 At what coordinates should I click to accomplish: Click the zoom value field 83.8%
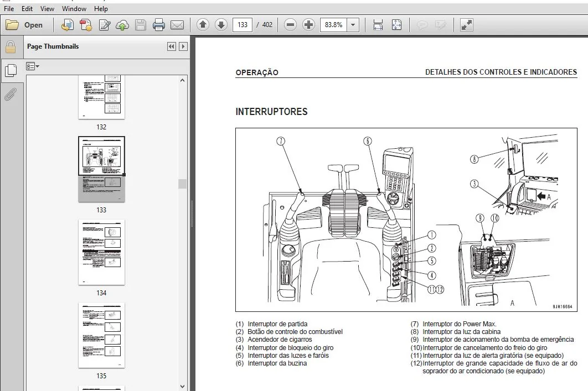click(334, 25)
